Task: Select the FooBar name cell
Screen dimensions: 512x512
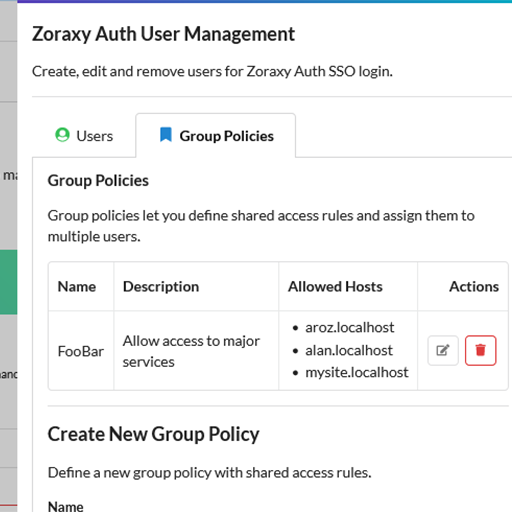Action: coord(81,351)
